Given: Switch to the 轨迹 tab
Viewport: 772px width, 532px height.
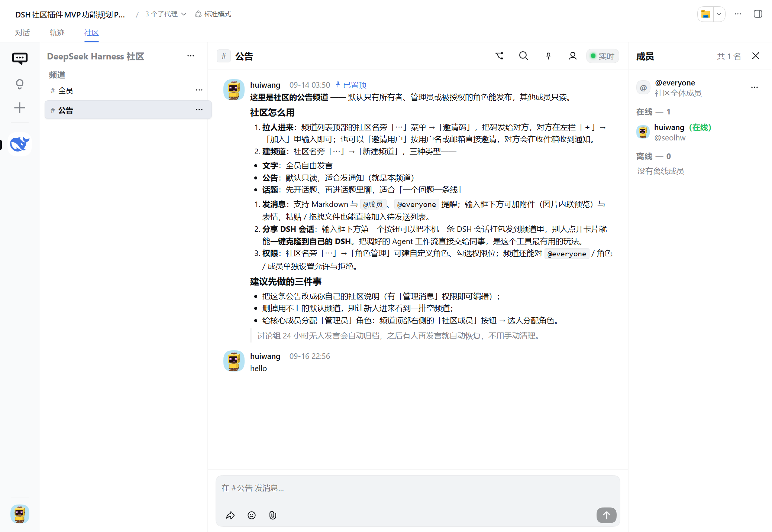Looking at the screenshot, I should [57, 33].
